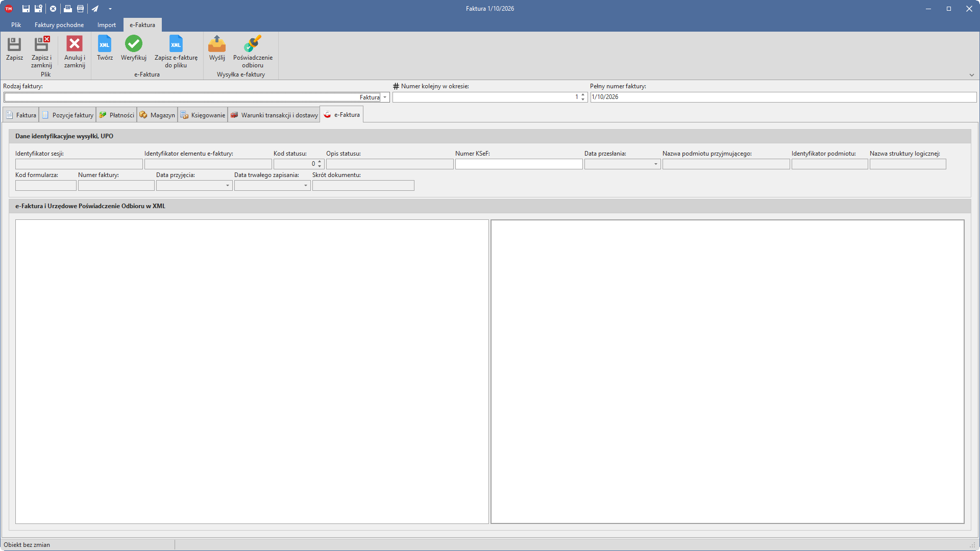This screenshot has height=551, width=980.
Task: Click title bar PDF print icon
Action: coord(80,9)
